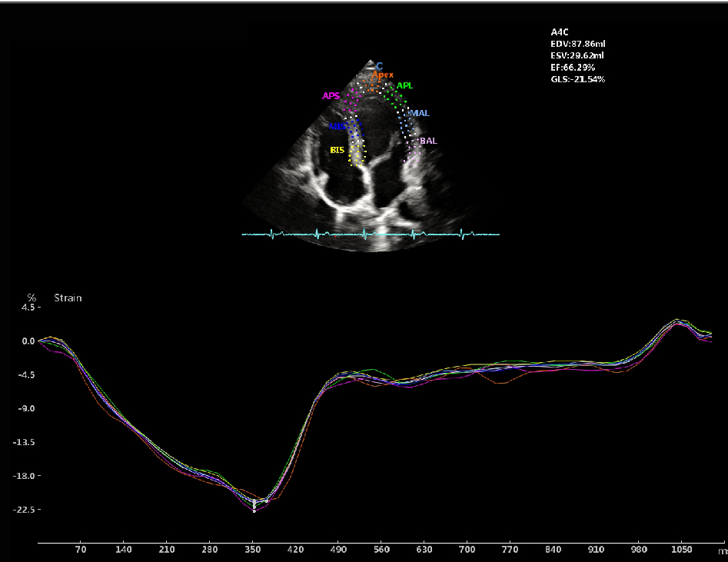Click the yellow BIS segment label
This screenshot has height=562, width=728.
tap(337, 151)
